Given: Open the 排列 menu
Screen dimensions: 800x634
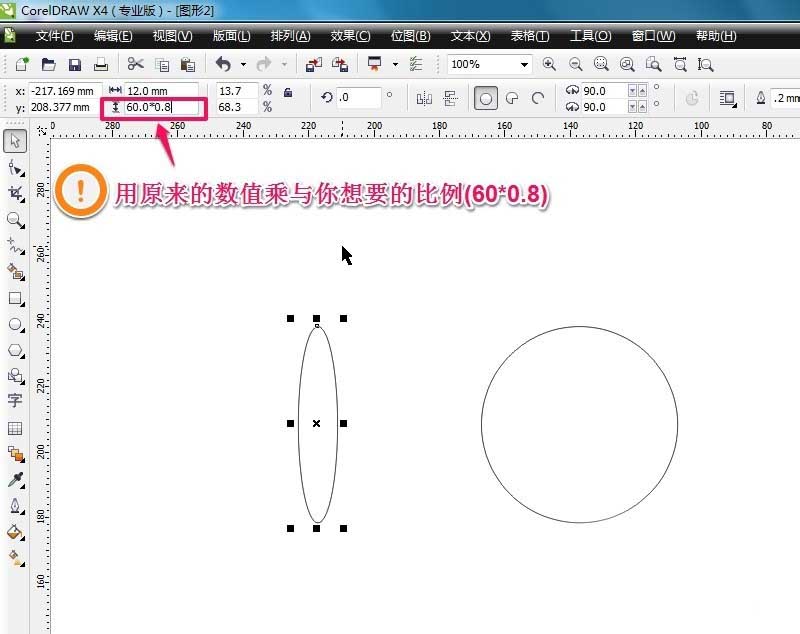Looking at the screenshot, I should pyautogui.click(x=290, y=35).
